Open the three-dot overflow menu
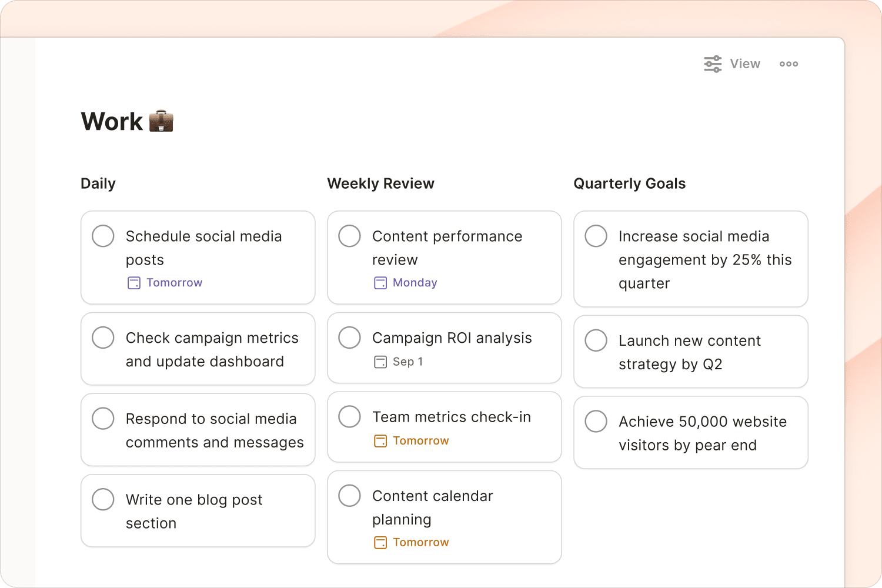Viewport: 882px width, 588px height. point(789,64)
